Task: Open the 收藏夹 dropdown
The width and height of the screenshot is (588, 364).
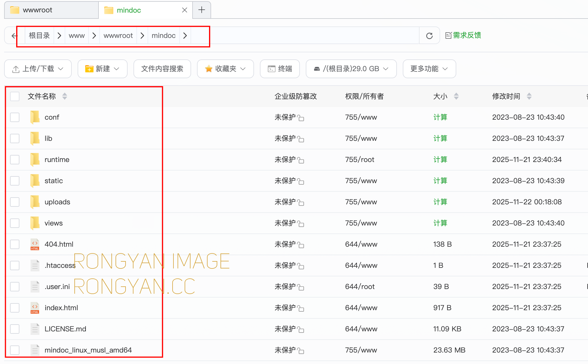Action: pyautogui.click(x=225, y=69)
